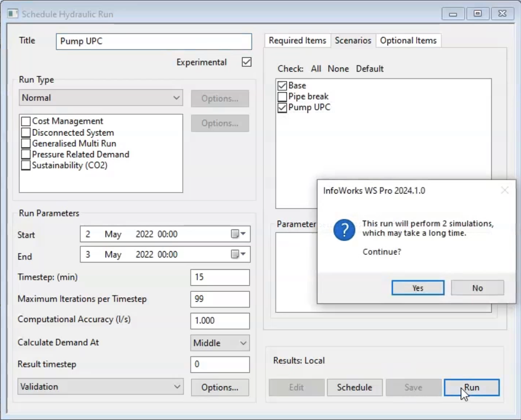The height and width of the screenshot is (420, 521).
Task: Focus the Title input field
Action: (154, 42)
